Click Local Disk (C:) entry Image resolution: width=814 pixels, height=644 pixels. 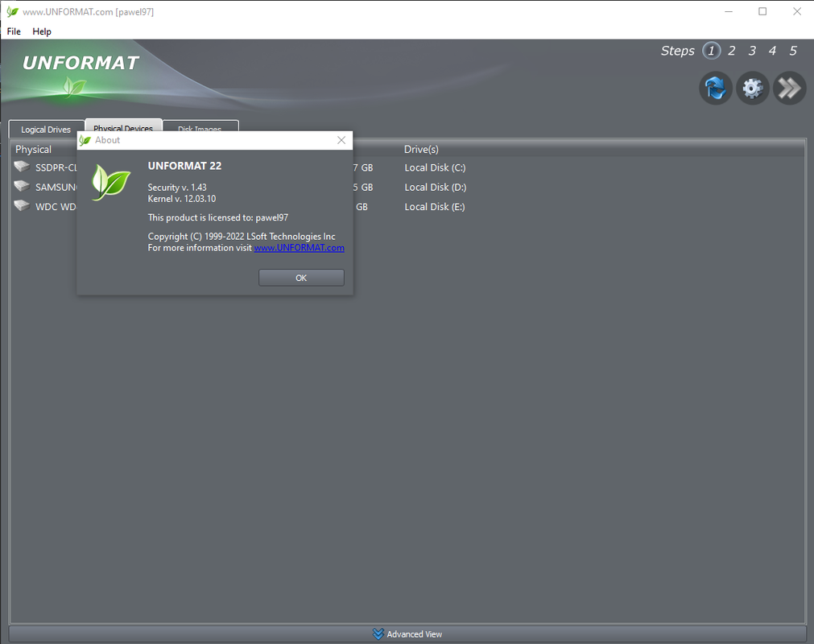coord(435,167)
